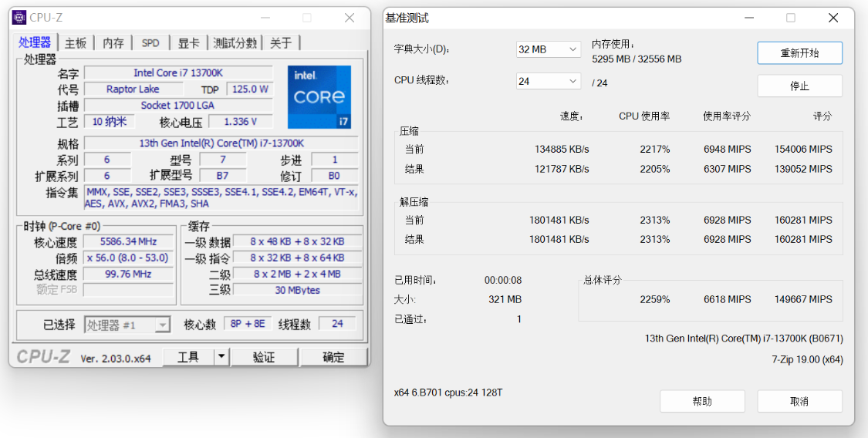The width and height of the screenshot is (868, 438).
Task: Click the 5295 MB / 32556 MB memory usage text
Action: tap(637, 59)
